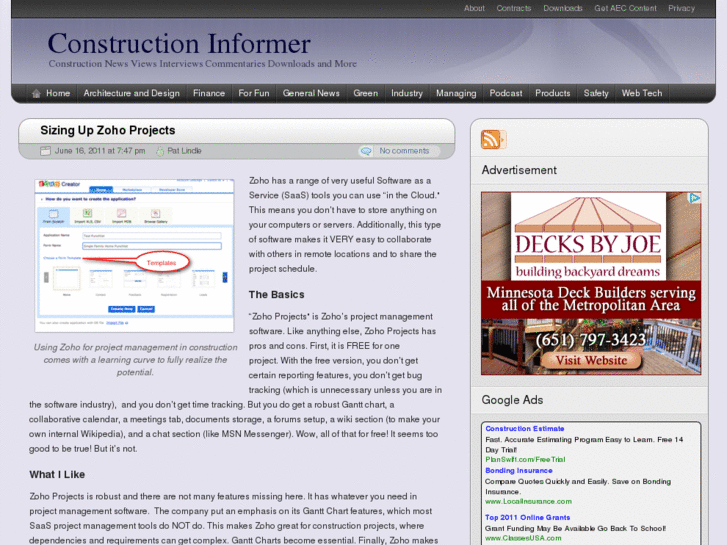Select General News in navigation
The image size is (727, 545).
[311, 93]
